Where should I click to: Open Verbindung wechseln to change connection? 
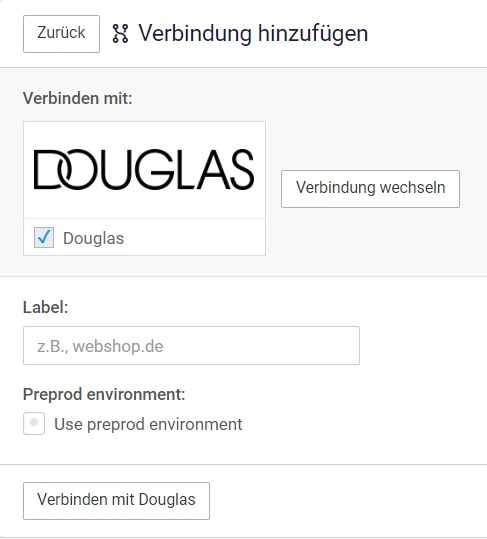pos(370,189)
